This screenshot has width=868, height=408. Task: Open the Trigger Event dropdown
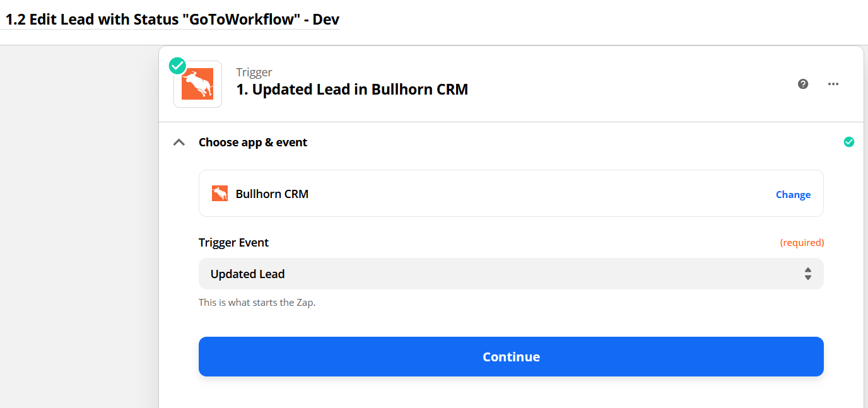(x=511, y=274)
